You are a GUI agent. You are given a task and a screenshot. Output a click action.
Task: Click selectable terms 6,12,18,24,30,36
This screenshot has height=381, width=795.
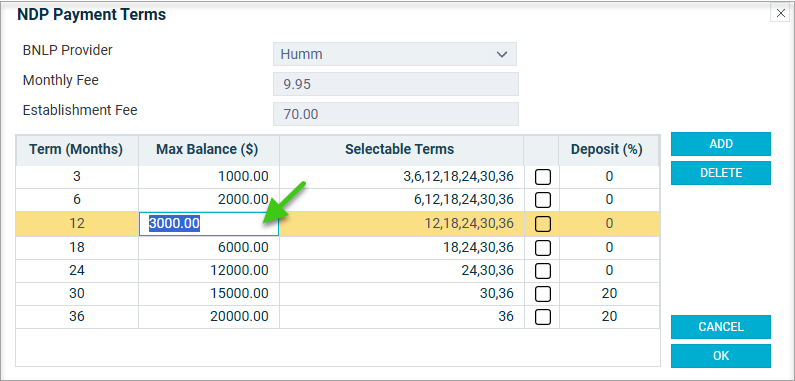click(x=402, y=200)
